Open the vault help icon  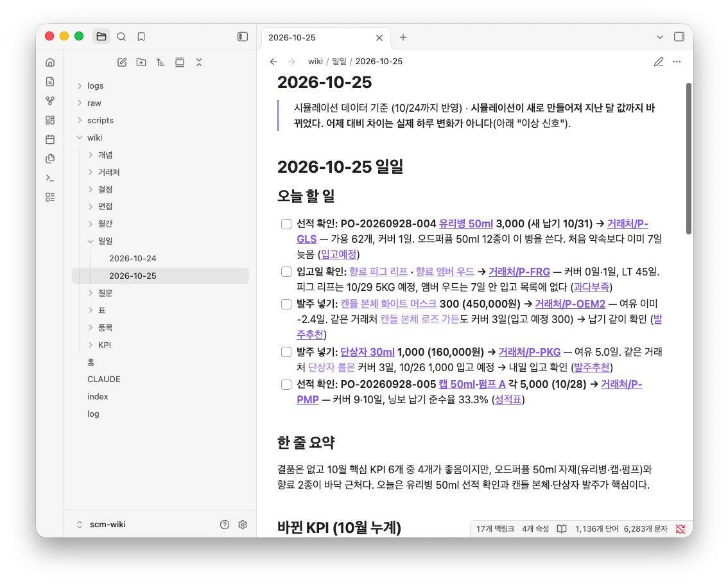[x=225, y=525]
